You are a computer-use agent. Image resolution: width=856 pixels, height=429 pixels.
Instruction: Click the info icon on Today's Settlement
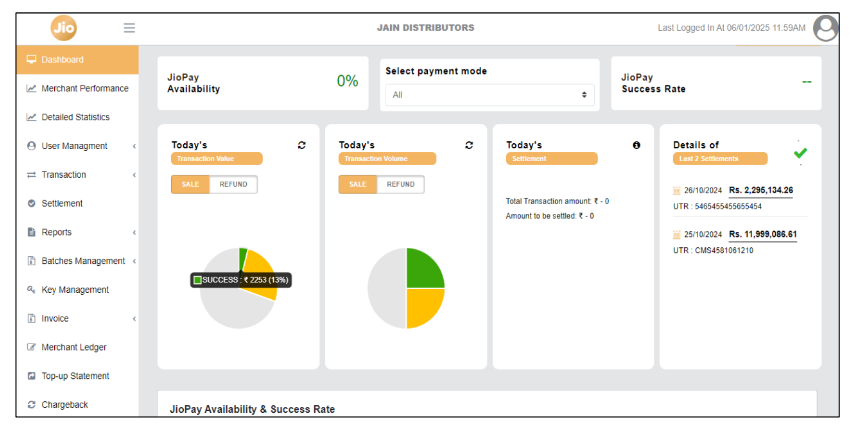pyautogui.click(x=636, y=145)
